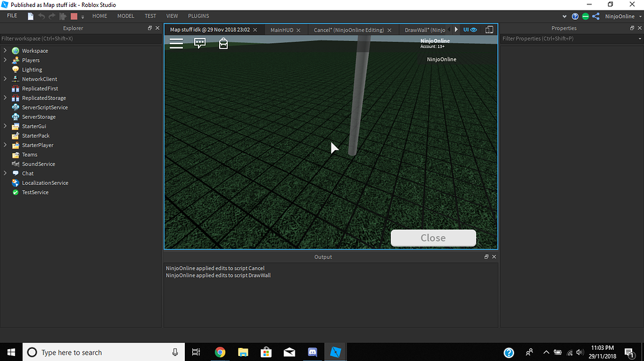This screenshot has width=644, height=361.
Task: Close the Cancel script tab
Action: [x=390, y=30]
